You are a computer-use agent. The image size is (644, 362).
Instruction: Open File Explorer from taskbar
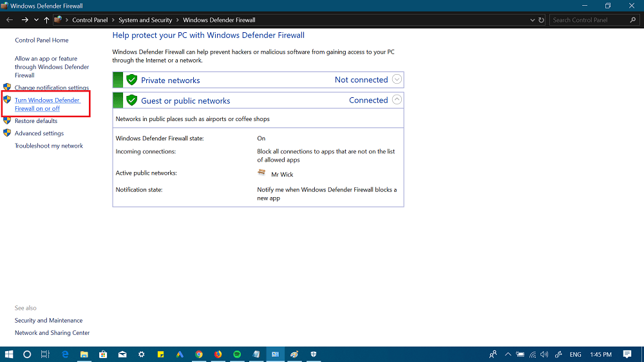[84, 354]
